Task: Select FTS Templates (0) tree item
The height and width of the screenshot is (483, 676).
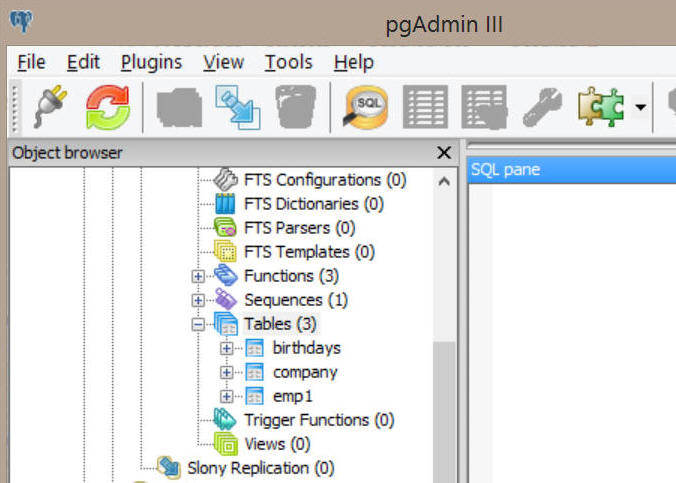Action: pyautogui.click(x=309, y=252)
